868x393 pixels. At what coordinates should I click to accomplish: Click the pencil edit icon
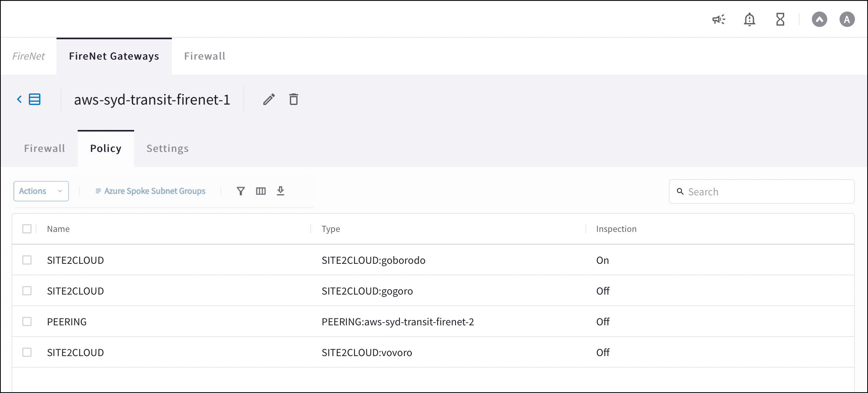269,100
